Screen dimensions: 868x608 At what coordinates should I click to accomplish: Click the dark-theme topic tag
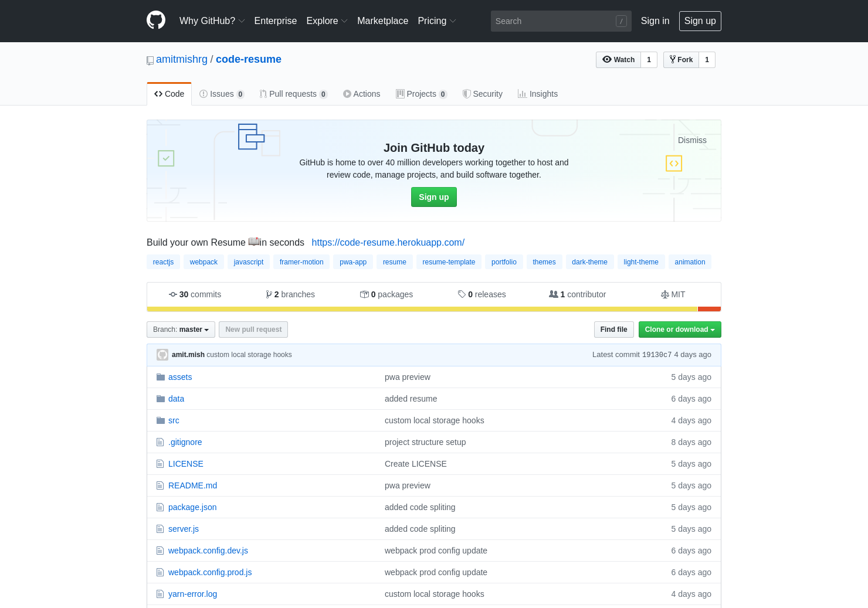pyautogui.click(x=589, y=262)
